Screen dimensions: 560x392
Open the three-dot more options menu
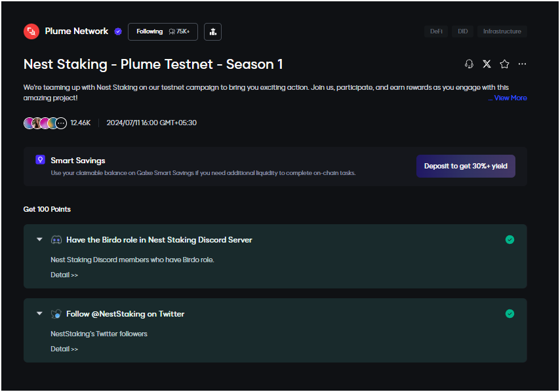tap(522, 64)
